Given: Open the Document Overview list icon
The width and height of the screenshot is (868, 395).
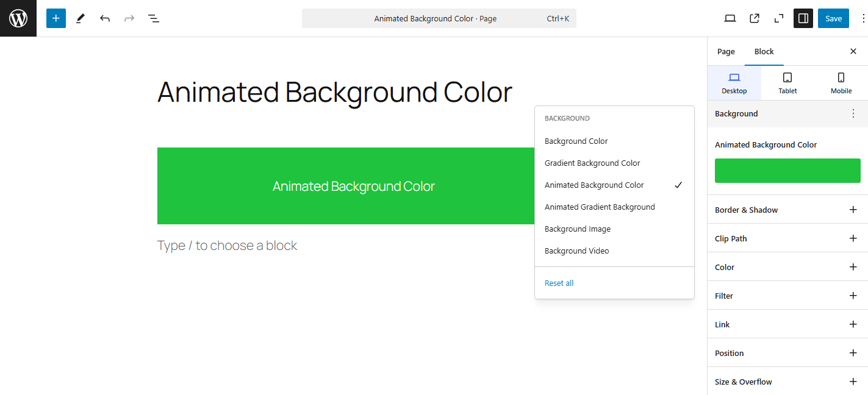Looking at the screenshot, I should [x=154, y=18].
